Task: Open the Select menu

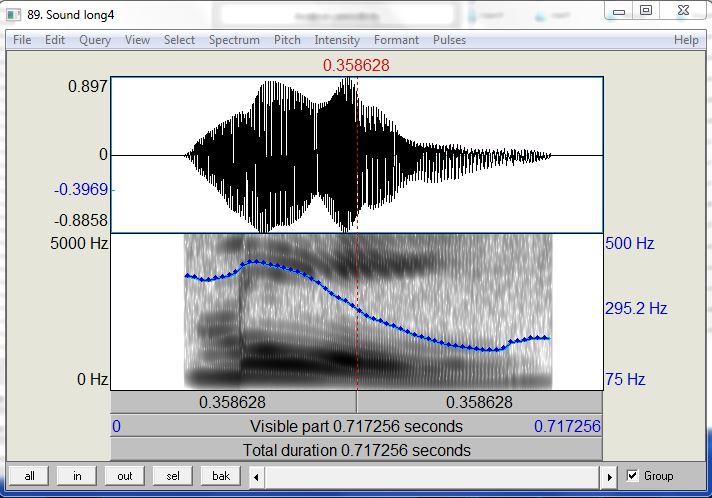Action: pos(179,40)
